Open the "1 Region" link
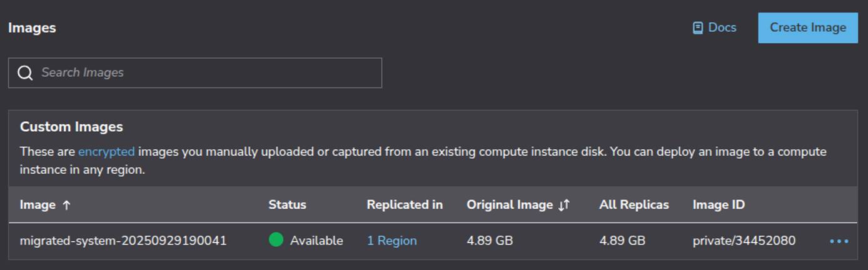Image resolution: width=868 pixels, height=270 pixels. (x=391, y=241)
